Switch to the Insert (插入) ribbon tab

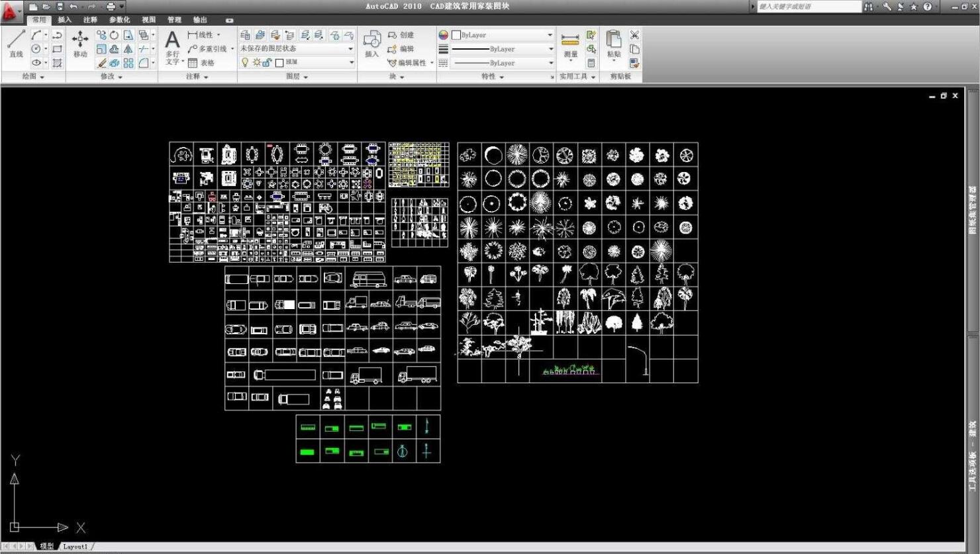[x=64, y=20]
